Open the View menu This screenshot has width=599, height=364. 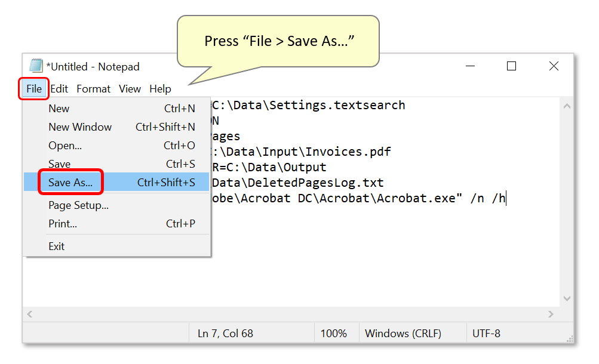click(x=130, y=88)
